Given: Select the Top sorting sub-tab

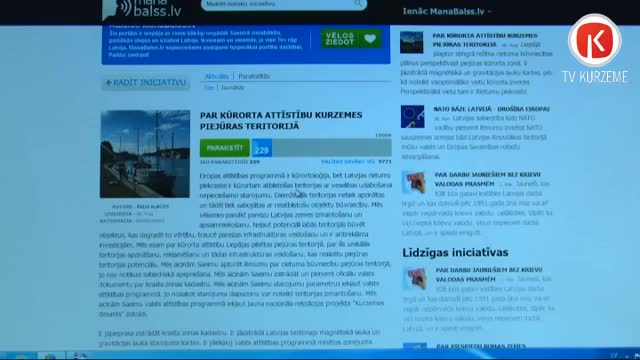Looking at the screenshot, I should pos(209,88).
